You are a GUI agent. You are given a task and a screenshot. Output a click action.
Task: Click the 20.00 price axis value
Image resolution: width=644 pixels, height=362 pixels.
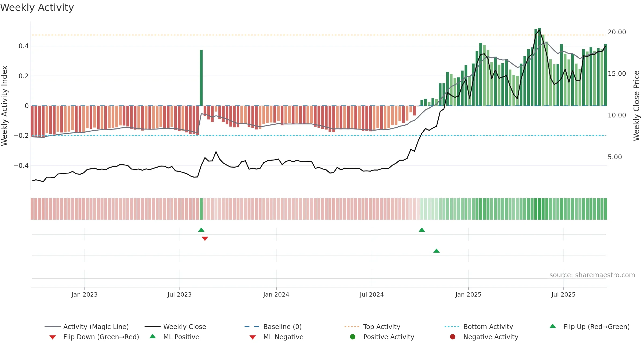click(x=617, y=32)
